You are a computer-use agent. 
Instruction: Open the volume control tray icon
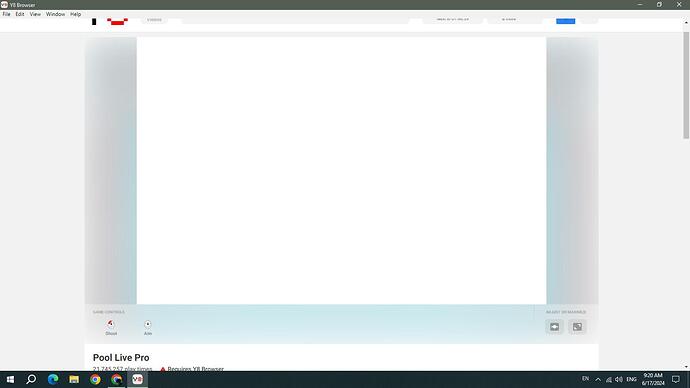619,379
